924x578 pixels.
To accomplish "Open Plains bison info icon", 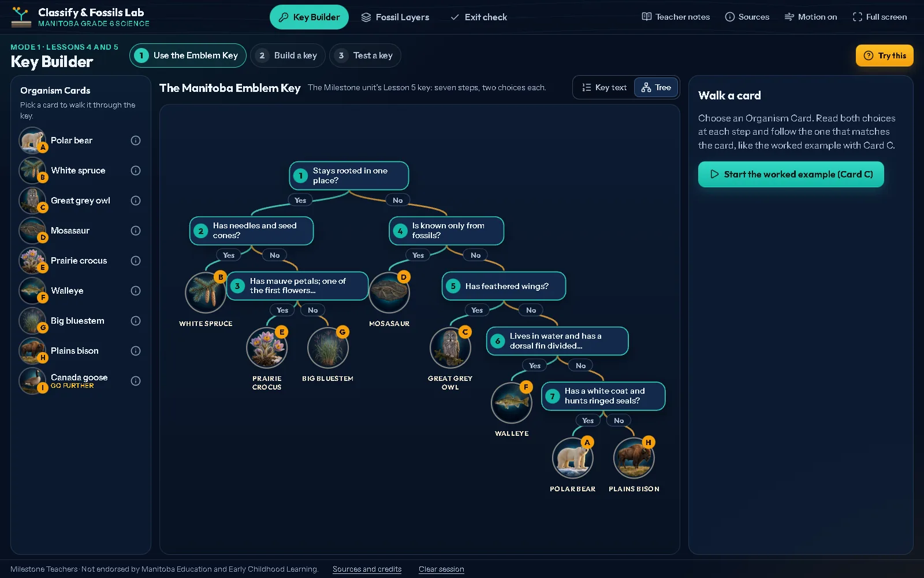I will [136, 351].
